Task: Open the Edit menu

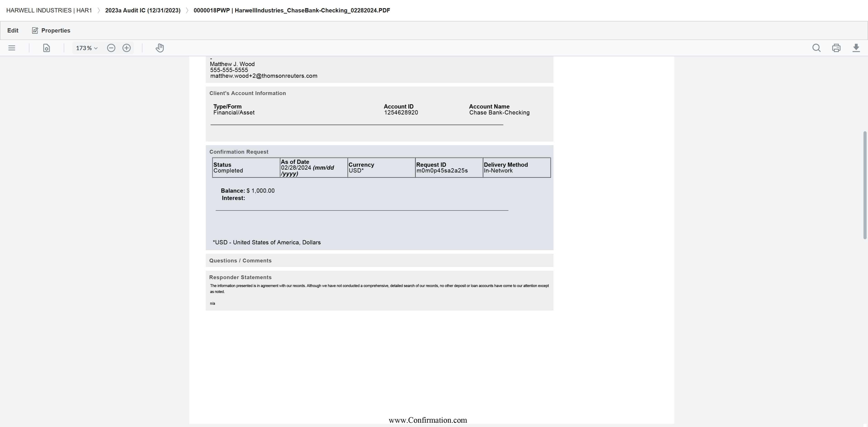Action: pyautogui.click(x=13, y=30)
